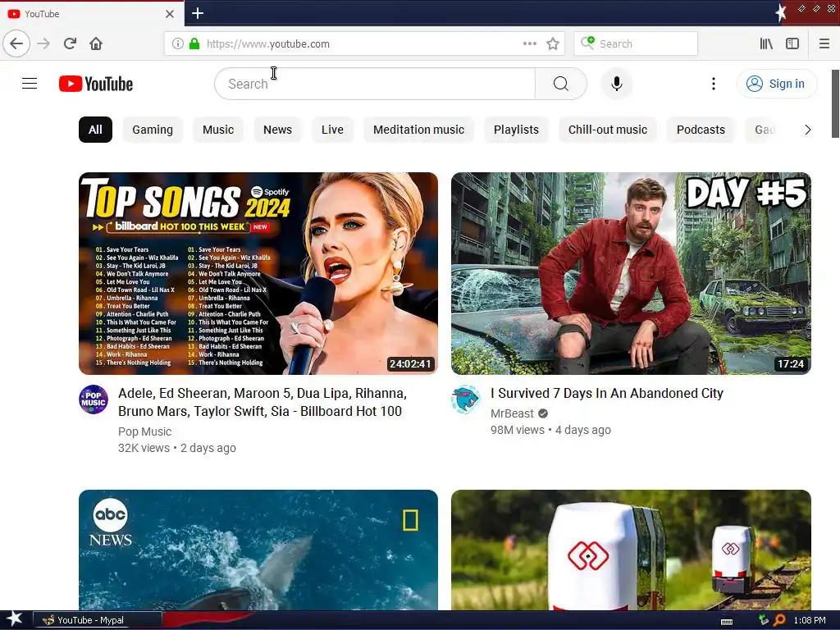Open the Pop Music channel name
840x630 pixels.
click(144, 431)
